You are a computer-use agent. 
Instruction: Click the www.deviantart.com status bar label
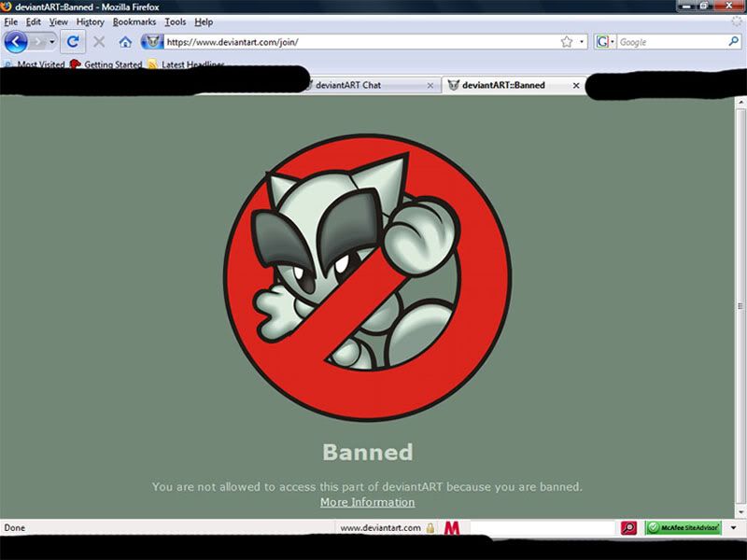(x=380, y=527)
